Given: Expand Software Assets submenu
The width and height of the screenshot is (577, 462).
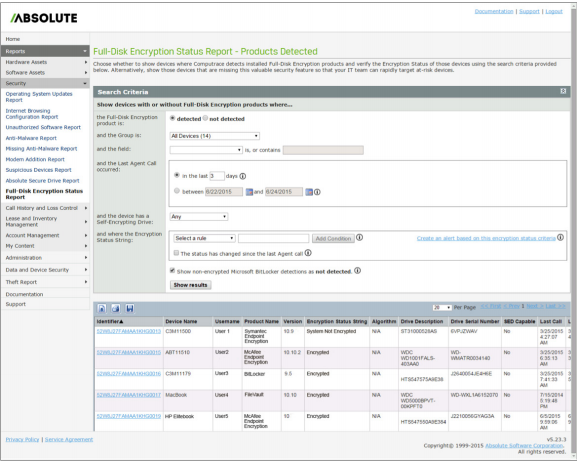Looking at the screenshot, I should [x=45, y=73].
